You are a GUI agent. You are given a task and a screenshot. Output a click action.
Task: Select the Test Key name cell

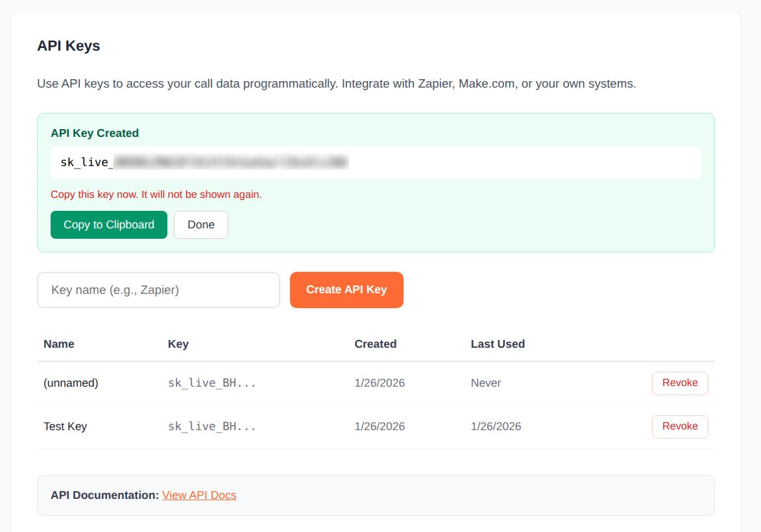pos(65,426)
